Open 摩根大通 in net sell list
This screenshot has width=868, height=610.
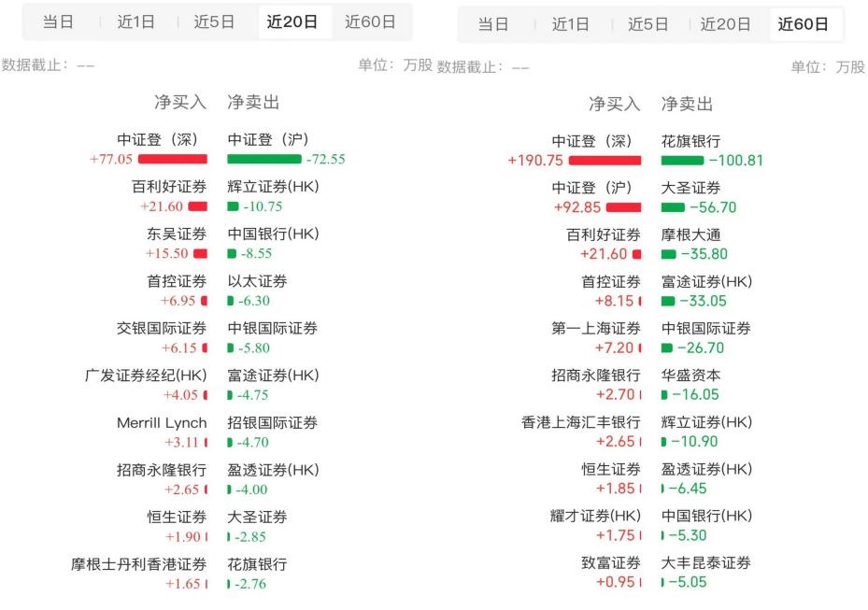coord(690,234)
